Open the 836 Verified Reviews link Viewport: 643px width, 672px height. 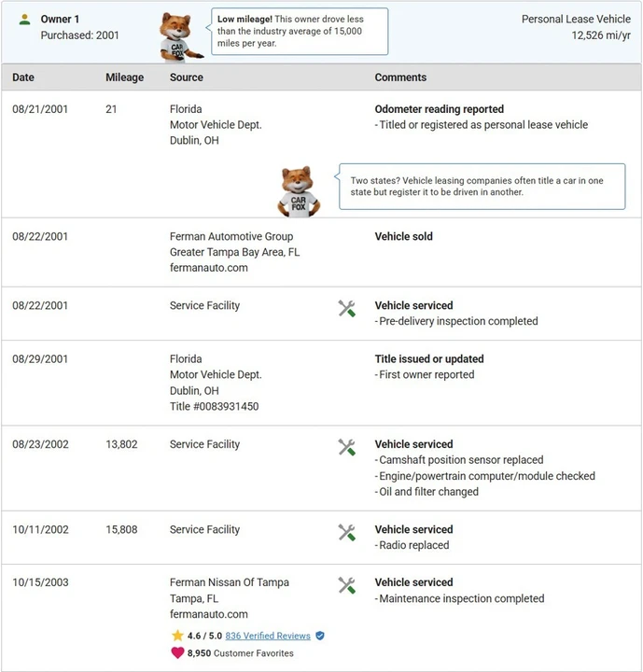[268, 636]
